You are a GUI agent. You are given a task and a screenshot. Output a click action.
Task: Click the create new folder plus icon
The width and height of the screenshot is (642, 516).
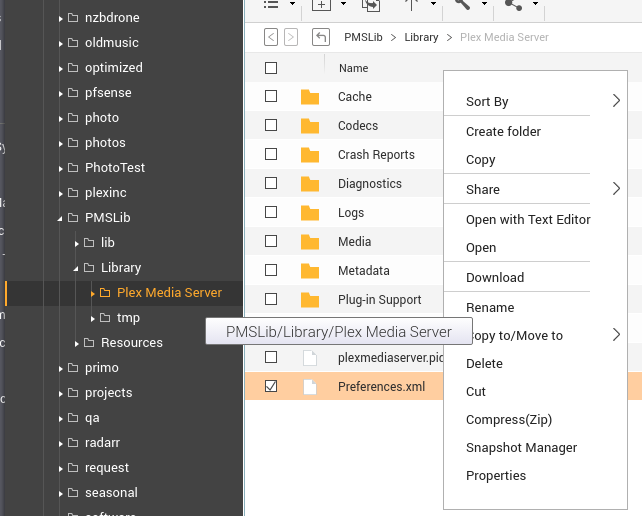(x=321, y=4)
